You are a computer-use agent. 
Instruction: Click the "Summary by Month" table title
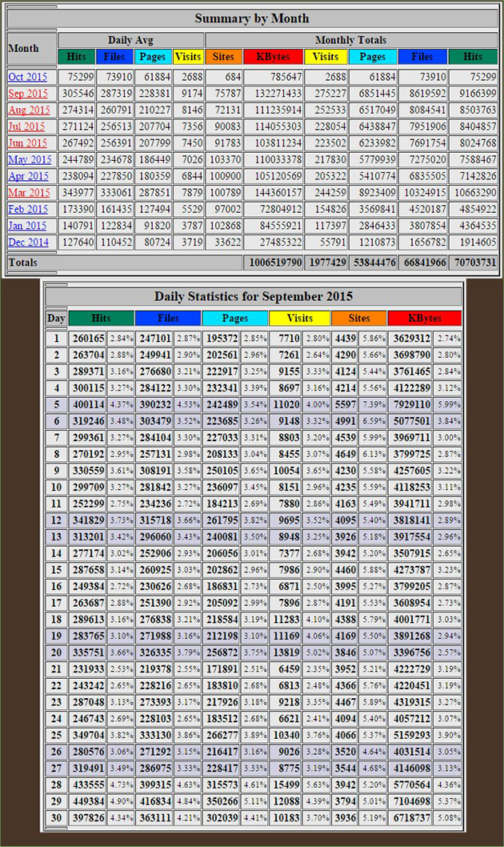click(252, 18)
